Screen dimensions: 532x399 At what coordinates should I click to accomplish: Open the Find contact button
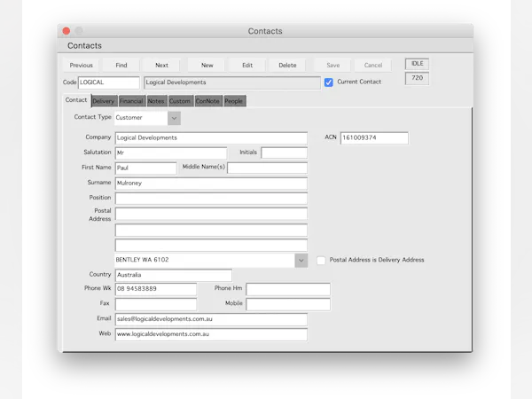pyautogui.click(x=121, y=65)
